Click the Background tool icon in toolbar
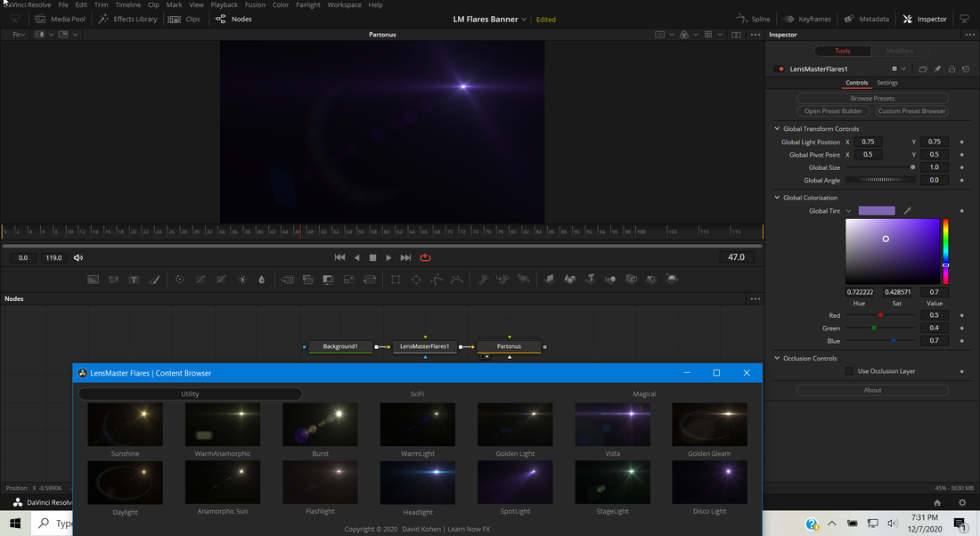 [x=93, y=280]
